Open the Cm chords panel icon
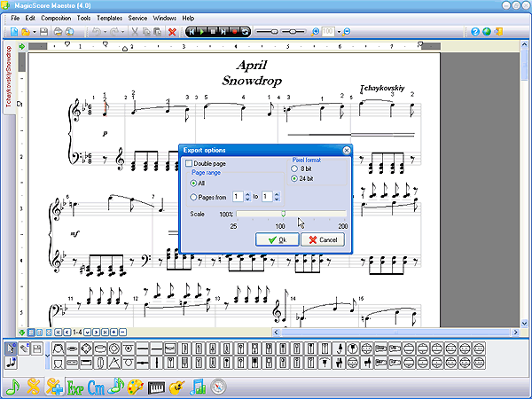 tap(96, 387)
